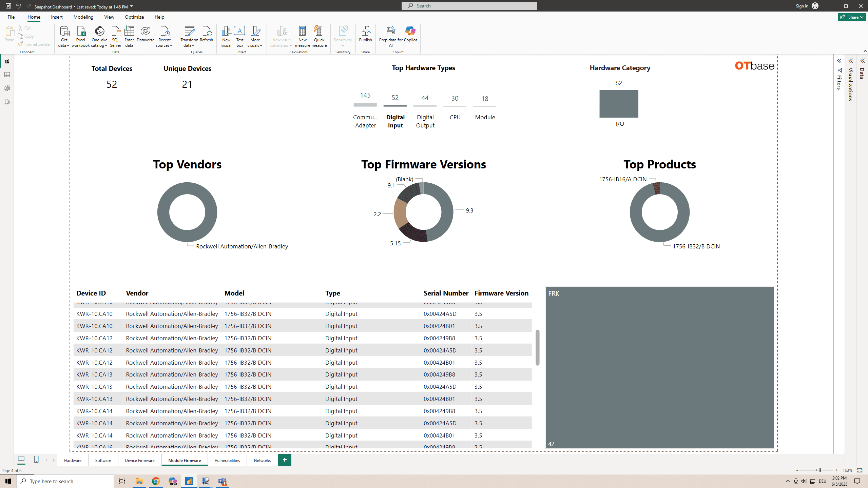This screenshot has height=488, width=868.
Task: Select the Dataverse connector
Action: tap(146, 34)
